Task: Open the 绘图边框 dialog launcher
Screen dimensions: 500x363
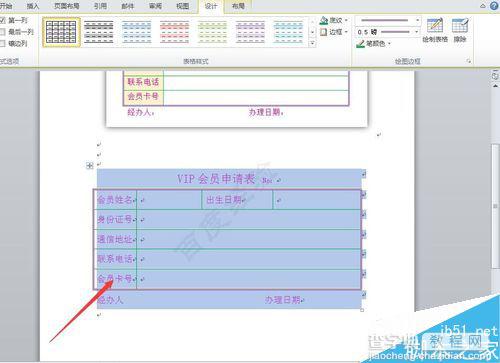Action: [x=469, y=61]
